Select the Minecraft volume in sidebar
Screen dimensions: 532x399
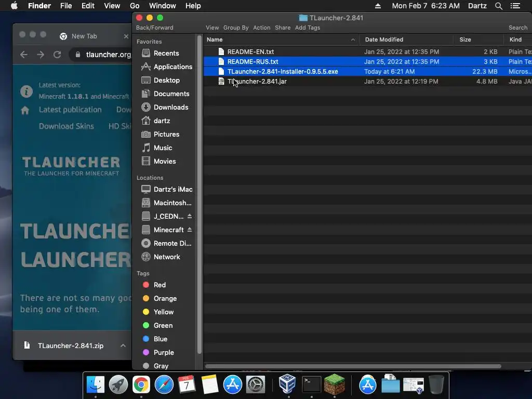click(x=163, y=230)
